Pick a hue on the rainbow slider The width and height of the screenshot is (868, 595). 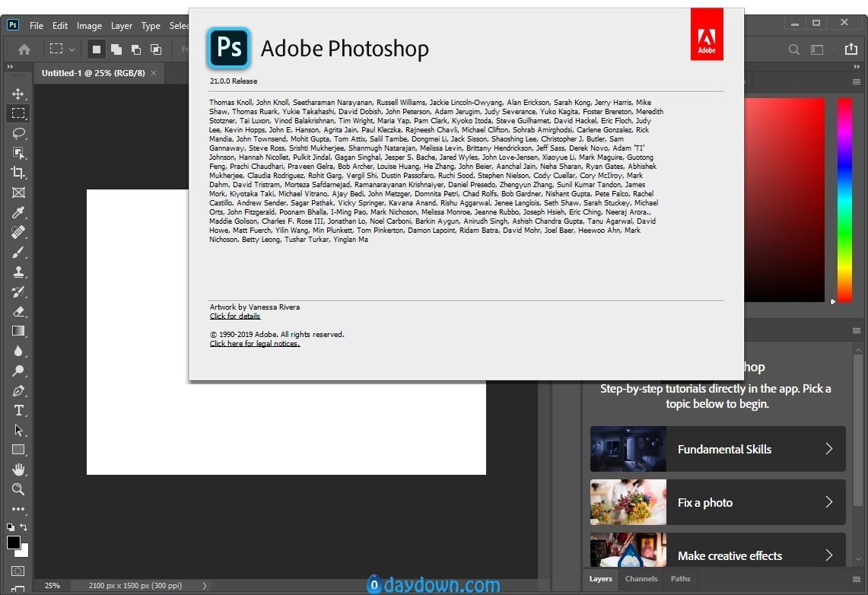click(844, 200)
